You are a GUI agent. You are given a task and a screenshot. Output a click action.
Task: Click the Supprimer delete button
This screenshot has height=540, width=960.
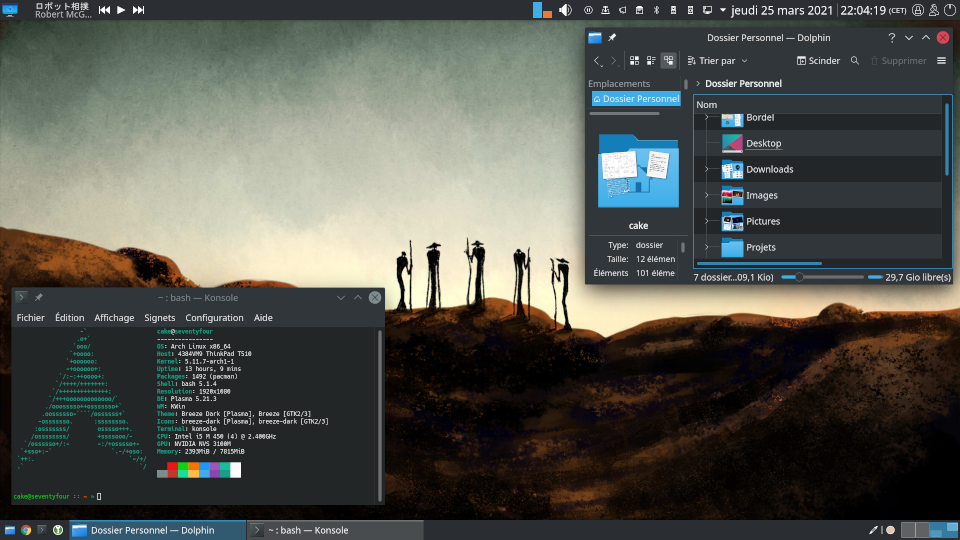tap(898, 61)
